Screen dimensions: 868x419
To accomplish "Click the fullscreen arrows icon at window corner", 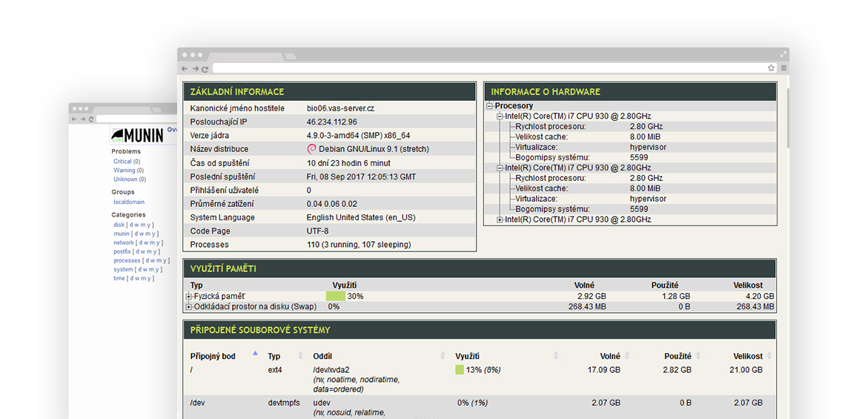I will 783,54.
